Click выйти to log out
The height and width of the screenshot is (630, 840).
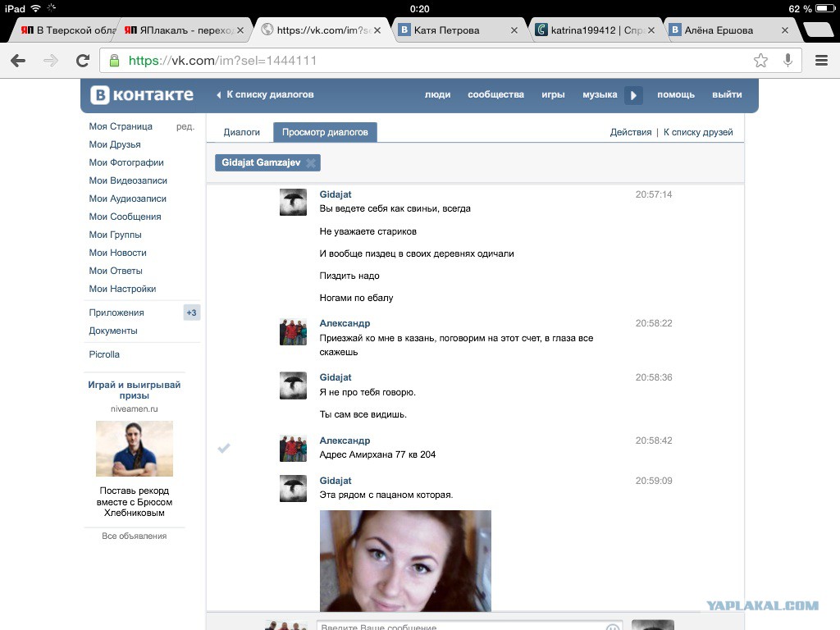pyautogui.click(x=727, y=95)
